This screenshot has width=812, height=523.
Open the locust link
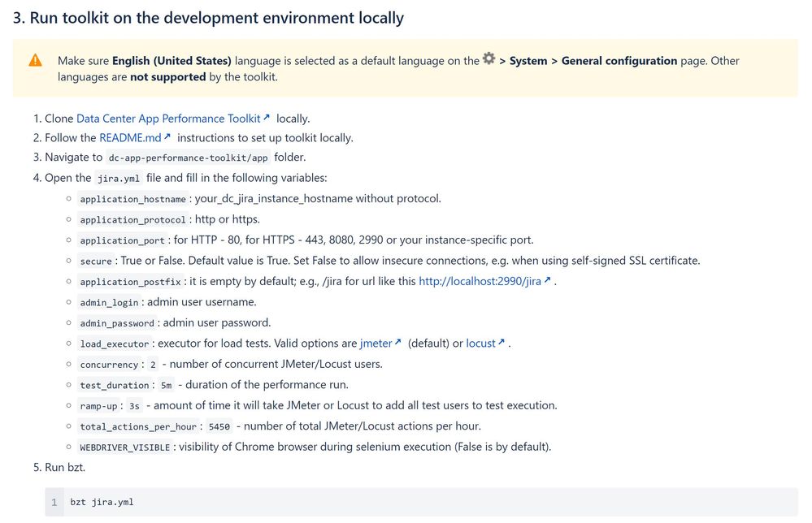tap(480, 343)
